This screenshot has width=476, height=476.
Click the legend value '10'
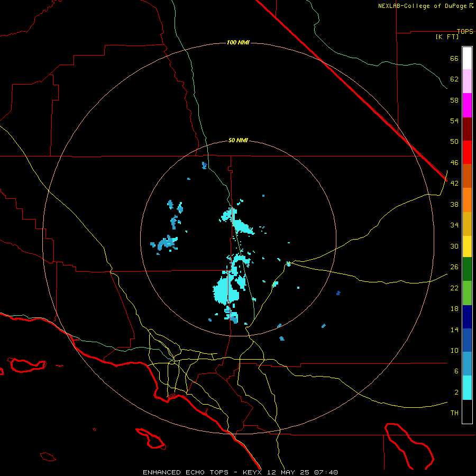[x=454, y=350]
